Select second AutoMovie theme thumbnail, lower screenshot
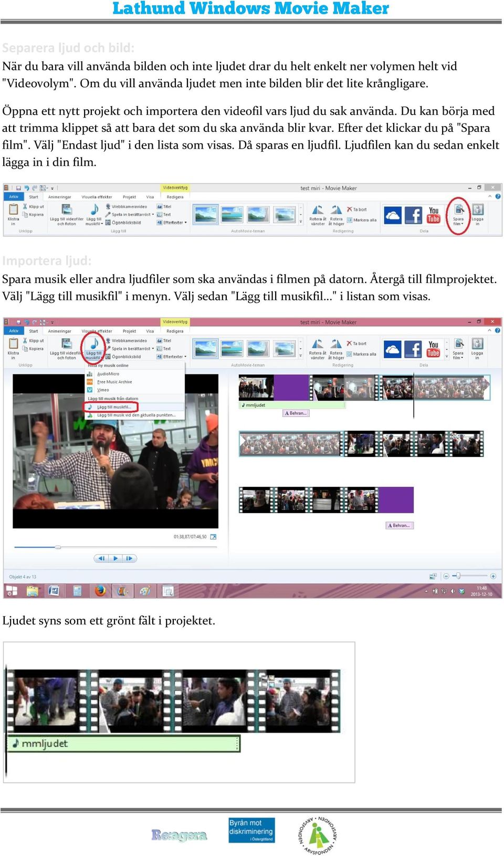Screen dimensions: 504x856 [232, 348]
